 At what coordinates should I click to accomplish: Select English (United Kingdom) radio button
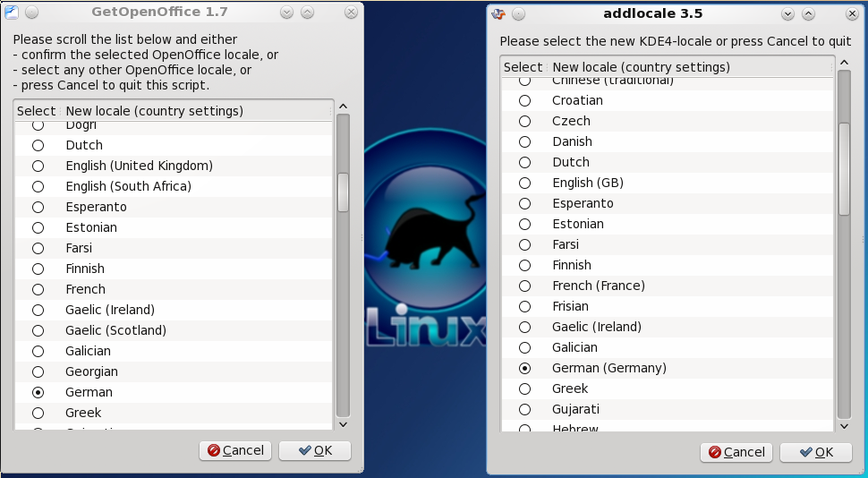click(38, 166)
